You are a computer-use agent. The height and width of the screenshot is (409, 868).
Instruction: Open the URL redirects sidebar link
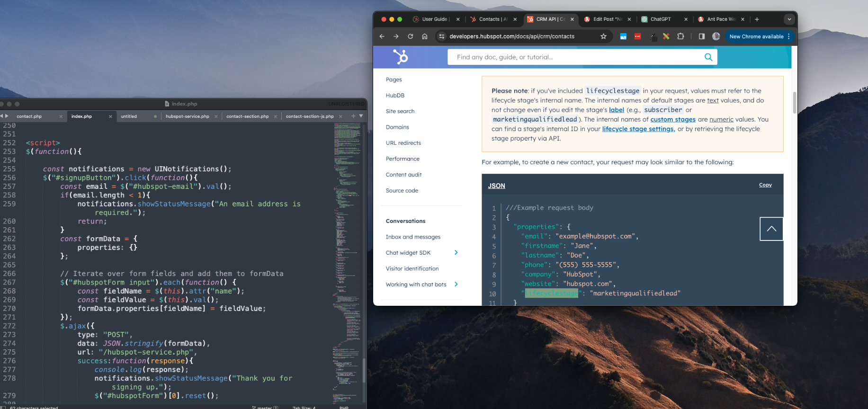(x=403, y=143)
